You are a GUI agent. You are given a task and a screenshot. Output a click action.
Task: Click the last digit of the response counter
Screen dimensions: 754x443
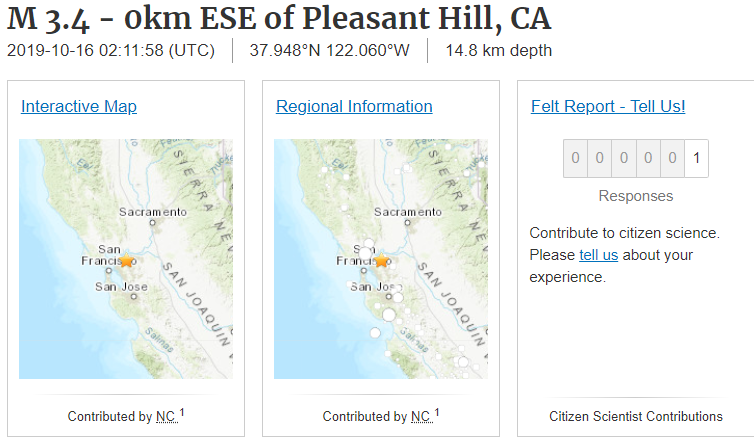coord(696,158)
